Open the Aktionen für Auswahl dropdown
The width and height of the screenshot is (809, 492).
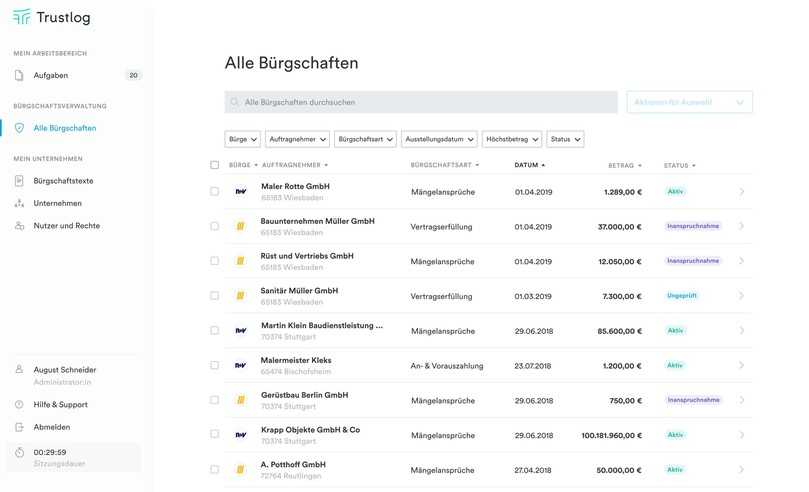(689, 102)
